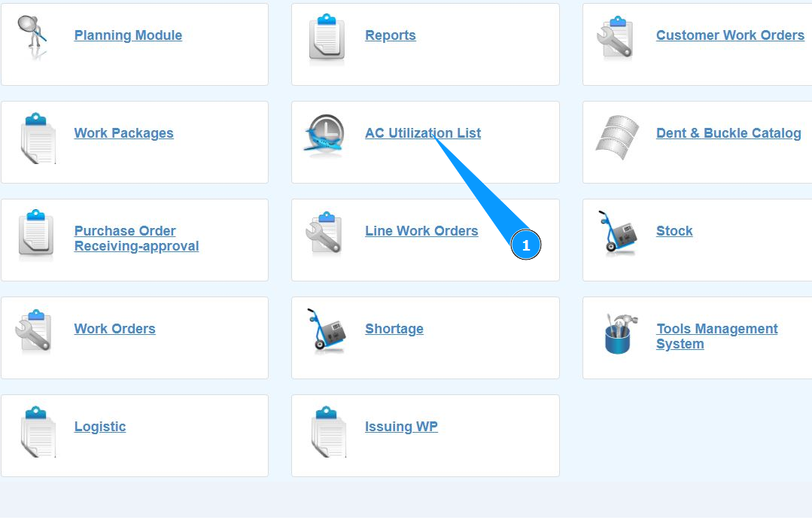The image size is (812, 520).
Task: Click the Reports clipboard icon
Action: pyautogui.click(x=327, y=38)
